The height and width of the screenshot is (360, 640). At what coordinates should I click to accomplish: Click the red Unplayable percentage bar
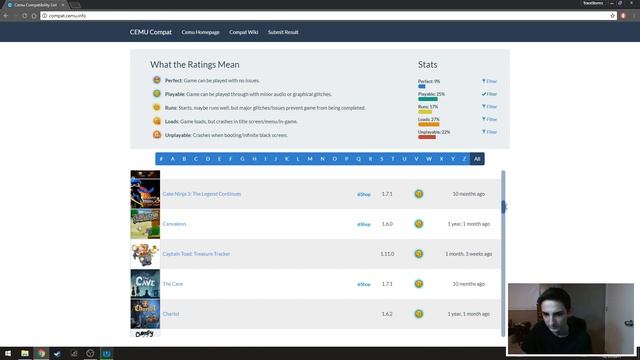coord(427,137)
